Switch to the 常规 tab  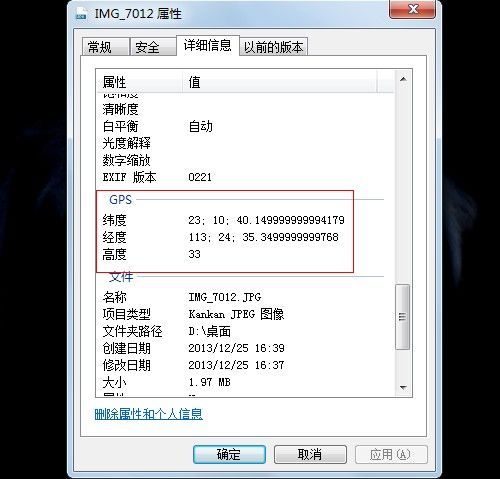coord(105,47)
